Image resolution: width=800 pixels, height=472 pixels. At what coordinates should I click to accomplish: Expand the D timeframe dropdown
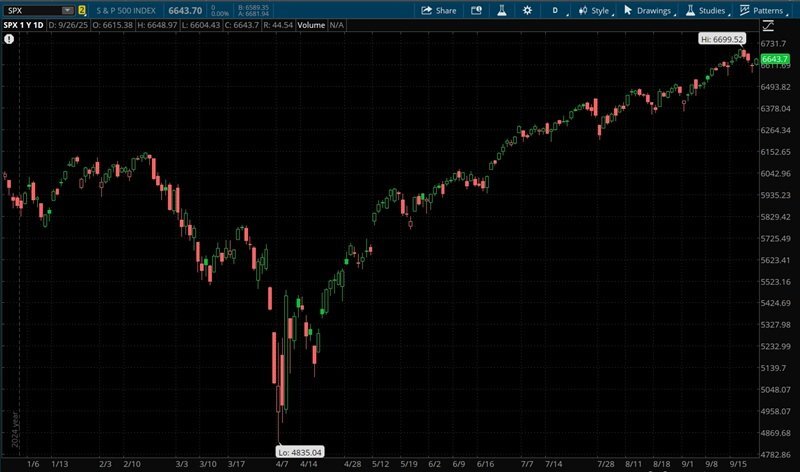click(x=556, y=10)
